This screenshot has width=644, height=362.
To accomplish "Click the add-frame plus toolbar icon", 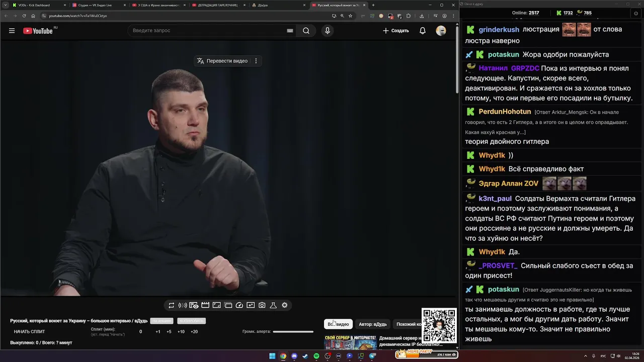I will [251, 305].
